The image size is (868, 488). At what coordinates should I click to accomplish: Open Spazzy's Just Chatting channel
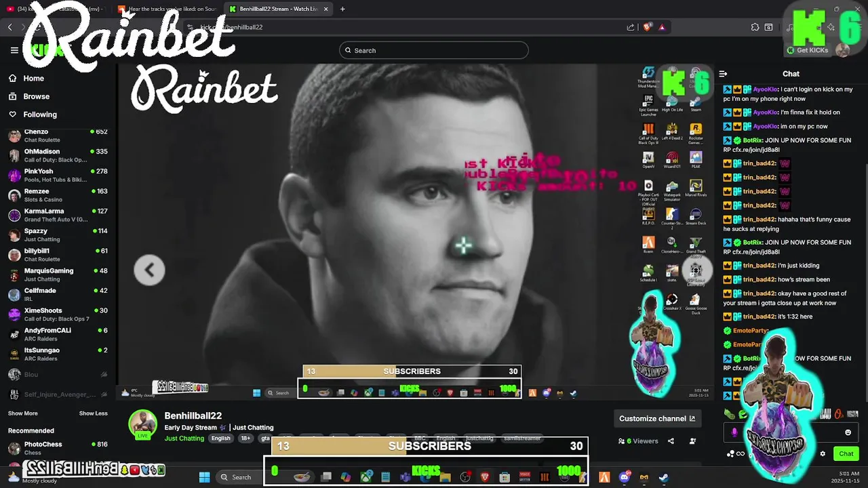pos(58,235)
